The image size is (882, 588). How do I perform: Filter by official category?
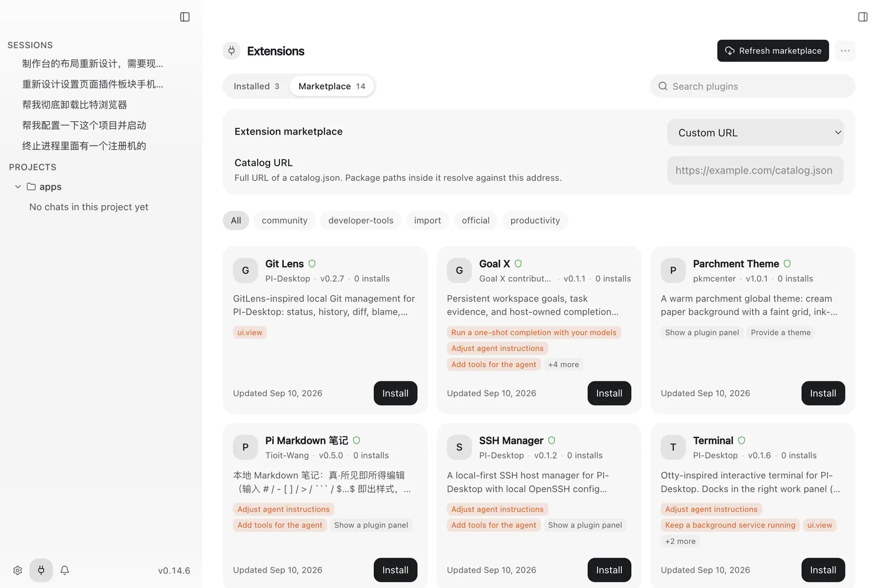[476, 220]
